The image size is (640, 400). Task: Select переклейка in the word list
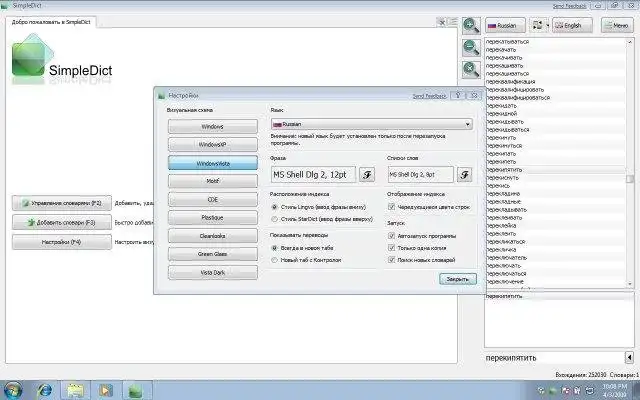click(x=556, y=226)
